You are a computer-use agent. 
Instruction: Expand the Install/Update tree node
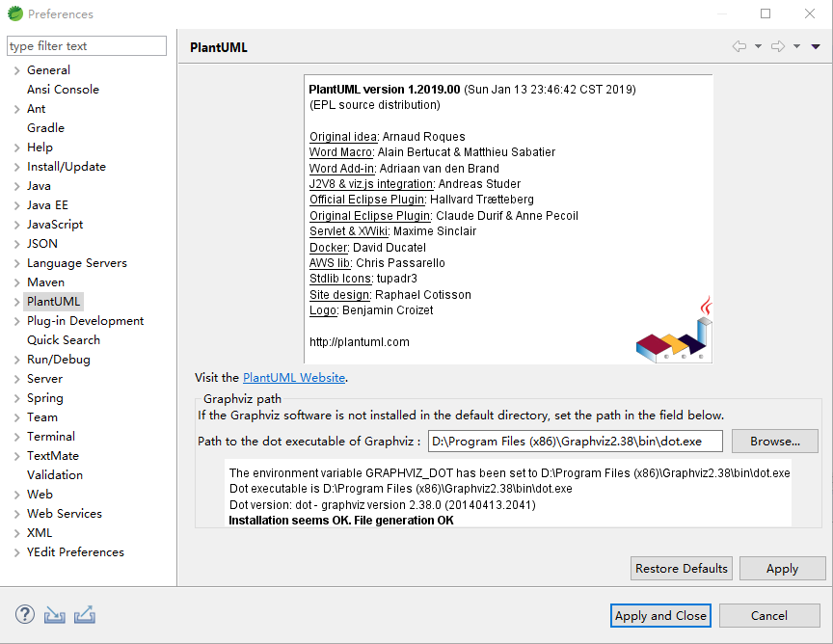point(16,168)
